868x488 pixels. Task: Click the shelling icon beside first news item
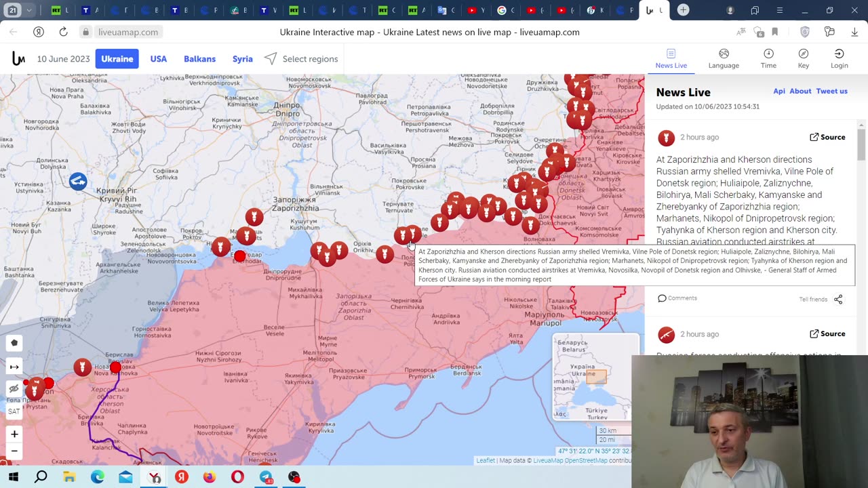(667, 138)
